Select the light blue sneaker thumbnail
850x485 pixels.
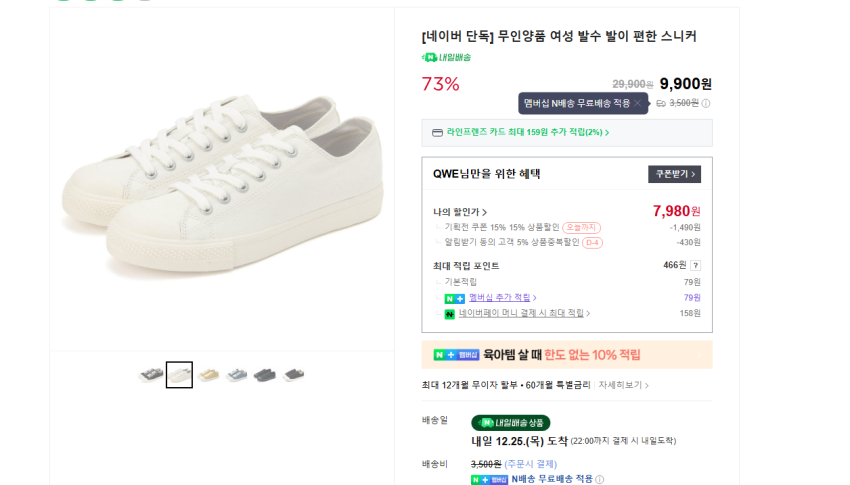(x=237, y=375)
